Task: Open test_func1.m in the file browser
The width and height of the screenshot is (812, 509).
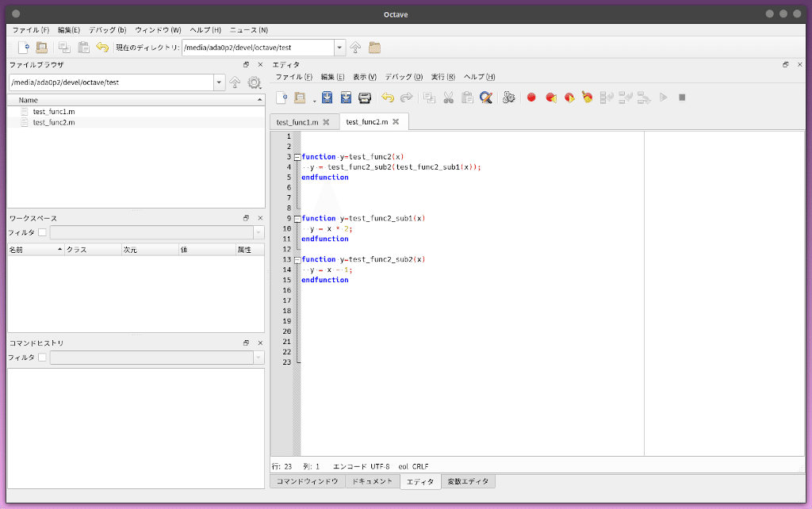Action: 53,112
